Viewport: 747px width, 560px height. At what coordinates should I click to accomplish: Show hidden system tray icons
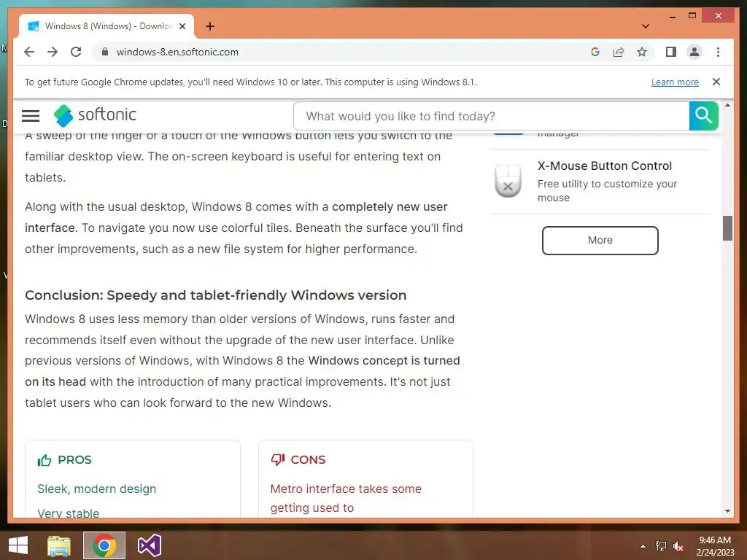click(x=643, y=546)
